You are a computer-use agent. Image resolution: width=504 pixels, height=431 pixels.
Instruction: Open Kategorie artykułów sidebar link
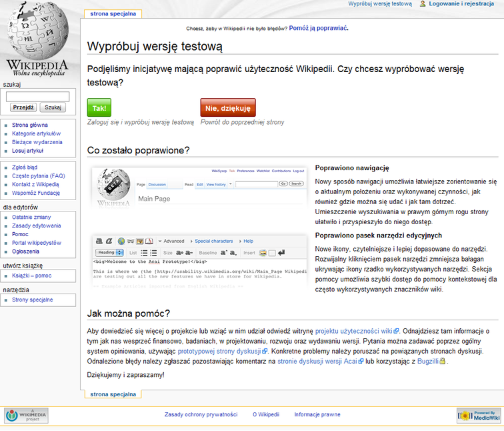coord(36,134)
